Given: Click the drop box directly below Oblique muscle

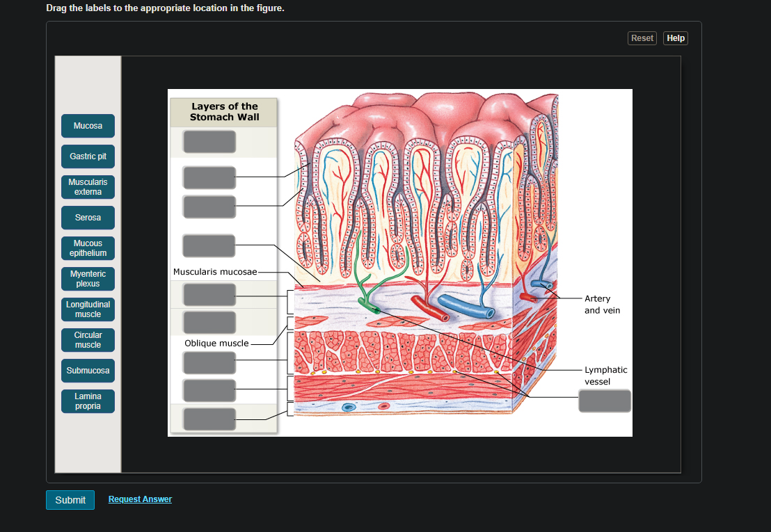Looking at the screenshot, I should 209,363.
